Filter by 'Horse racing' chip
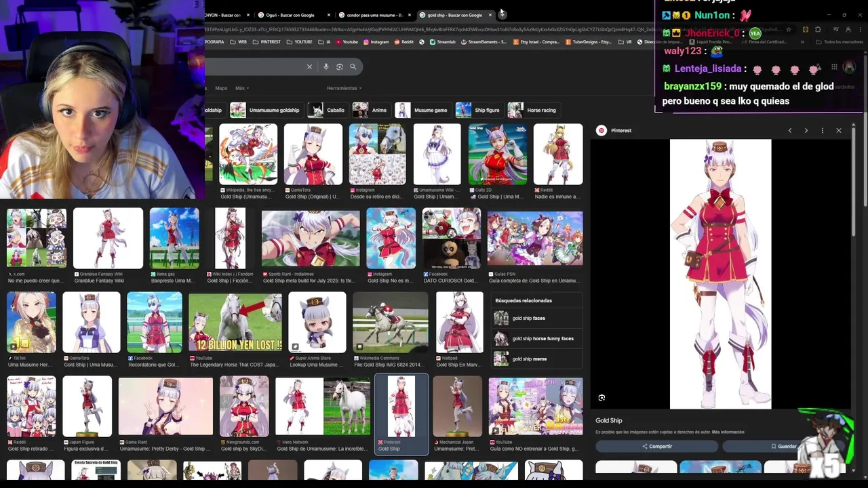 tap(533, 110)
